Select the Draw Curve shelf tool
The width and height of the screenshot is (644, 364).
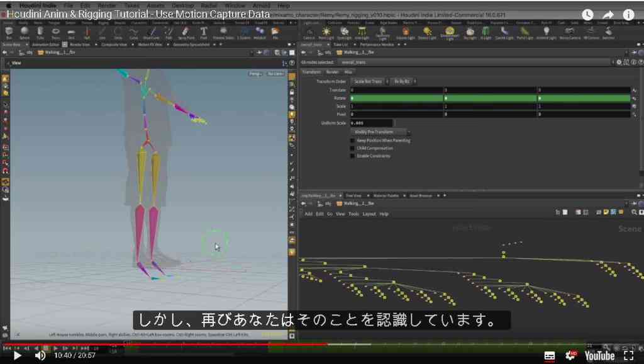151,33
